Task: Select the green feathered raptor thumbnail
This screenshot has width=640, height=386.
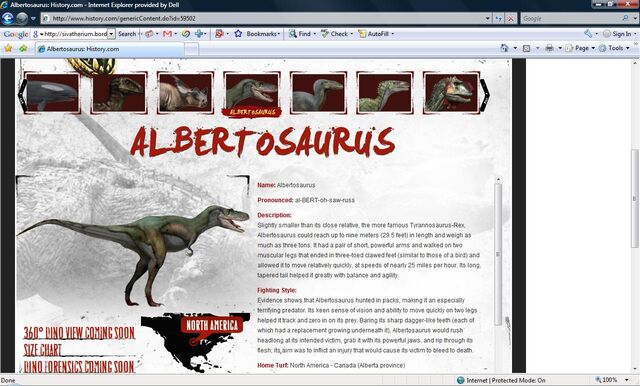Action: click(x=385, y=93)
